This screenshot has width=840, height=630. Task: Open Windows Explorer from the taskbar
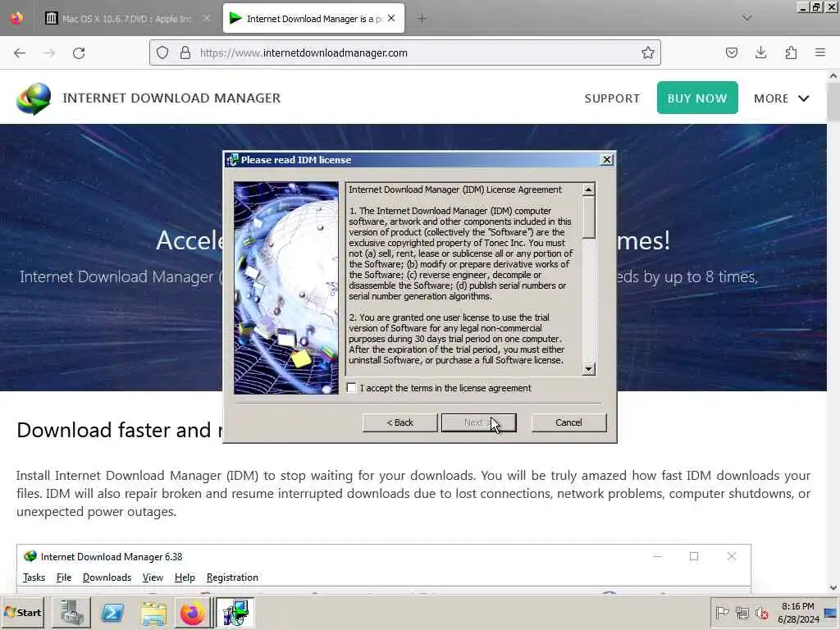[x=153, y=613]
